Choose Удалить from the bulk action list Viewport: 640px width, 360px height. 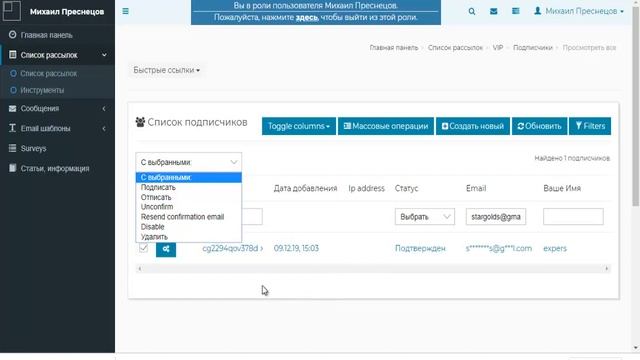189,237
